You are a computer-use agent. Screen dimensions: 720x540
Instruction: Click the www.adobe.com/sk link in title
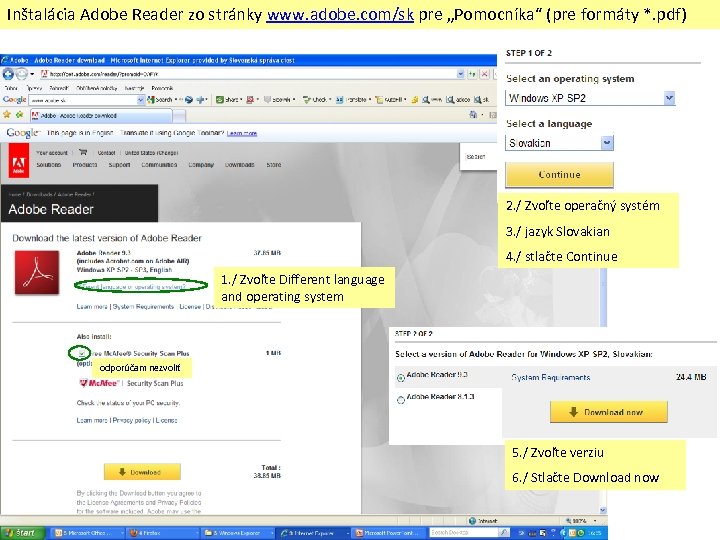click(x=340, y=15)
